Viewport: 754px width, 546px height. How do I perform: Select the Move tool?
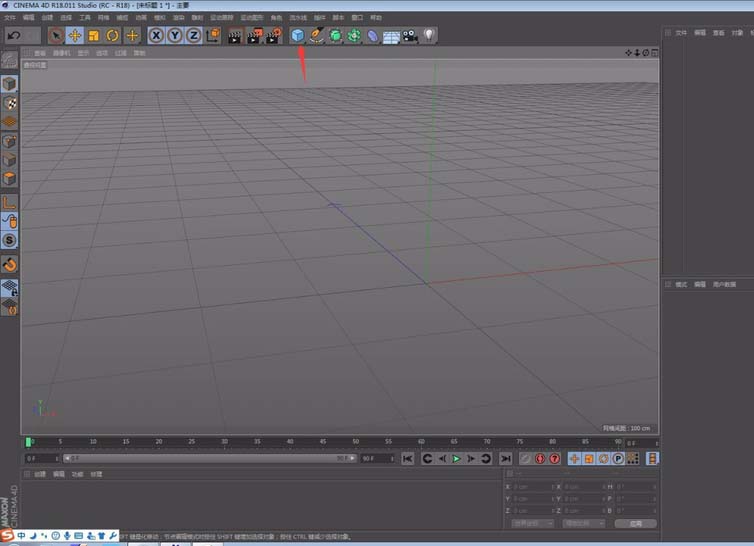click(x=74, y=36)
